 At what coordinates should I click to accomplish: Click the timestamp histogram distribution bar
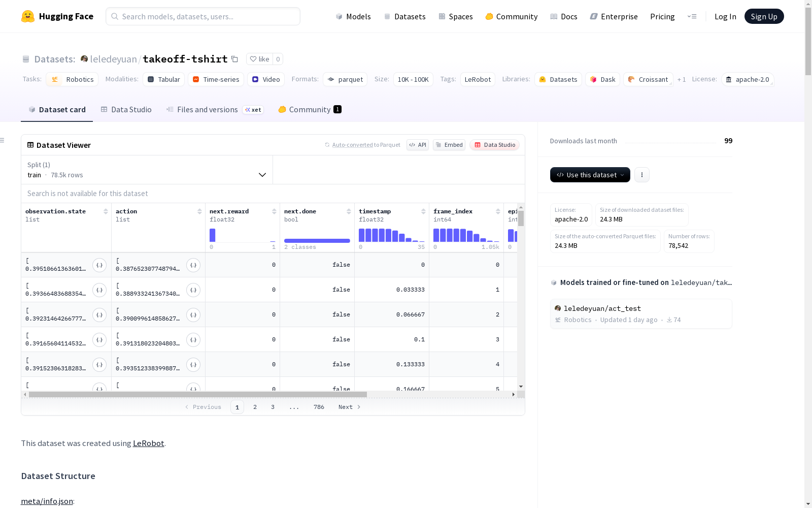(x=392, y=235)
